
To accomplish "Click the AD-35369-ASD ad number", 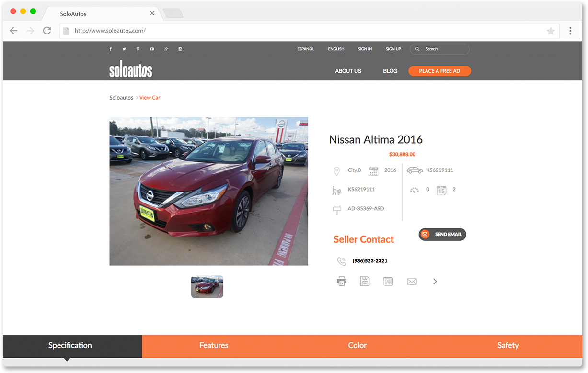I will pos(366,209).
